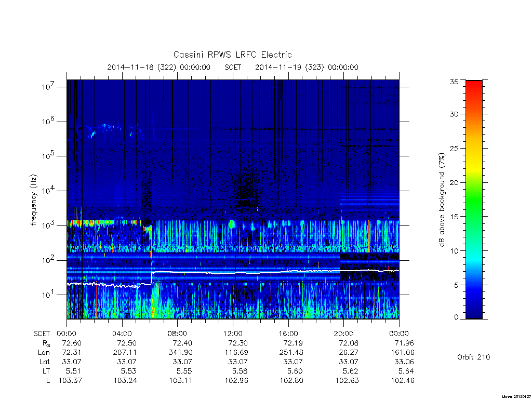This screenshot has height=399, width=532.
Task: Click the yellow band of the colorbar near 22
Action: (474, 168)
